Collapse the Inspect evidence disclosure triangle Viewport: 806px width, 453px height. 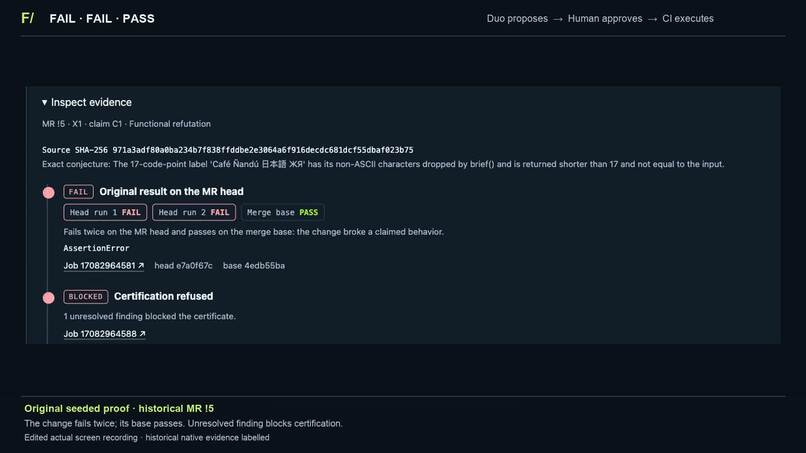pyautogui.click(x=45, y=103)
